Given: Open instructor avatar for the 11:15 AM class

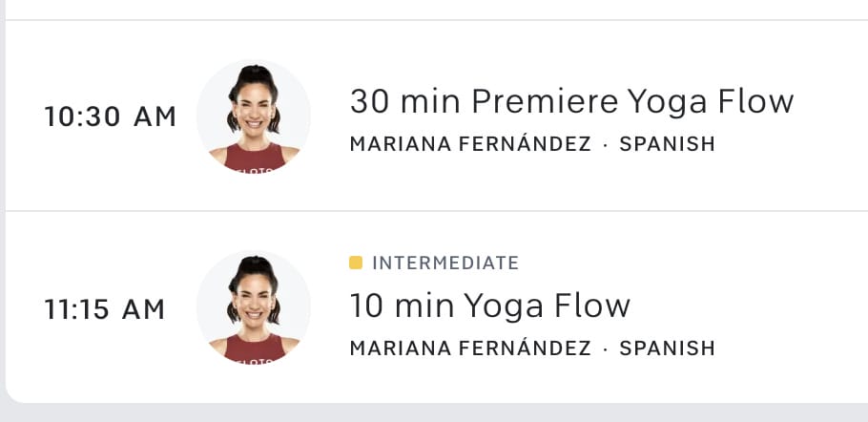Looking at the screenshot, I should pos(254,307).
